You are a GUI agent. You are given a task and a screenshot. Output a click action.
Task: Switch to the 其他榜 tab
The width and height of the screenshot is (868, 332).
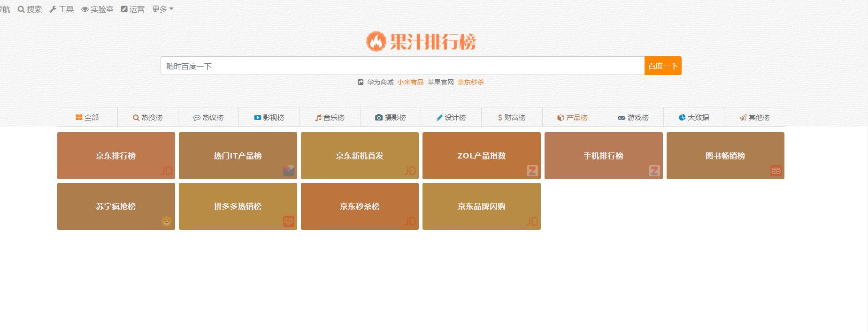tap(754, 117)
